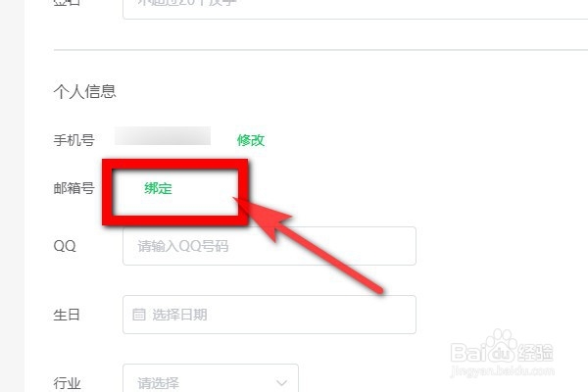Click the 手机号 label

[x=73, y=140]
